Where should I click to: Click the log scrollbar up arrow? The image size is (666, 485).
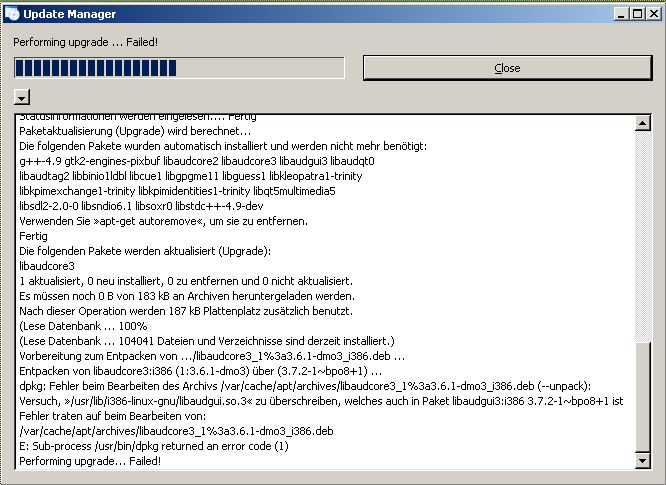[643, 123]
